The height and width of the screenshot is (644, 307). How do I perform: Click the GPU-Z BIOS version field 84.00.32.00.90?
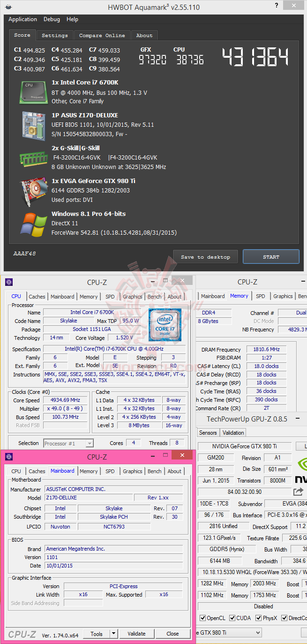pos(244,492)
